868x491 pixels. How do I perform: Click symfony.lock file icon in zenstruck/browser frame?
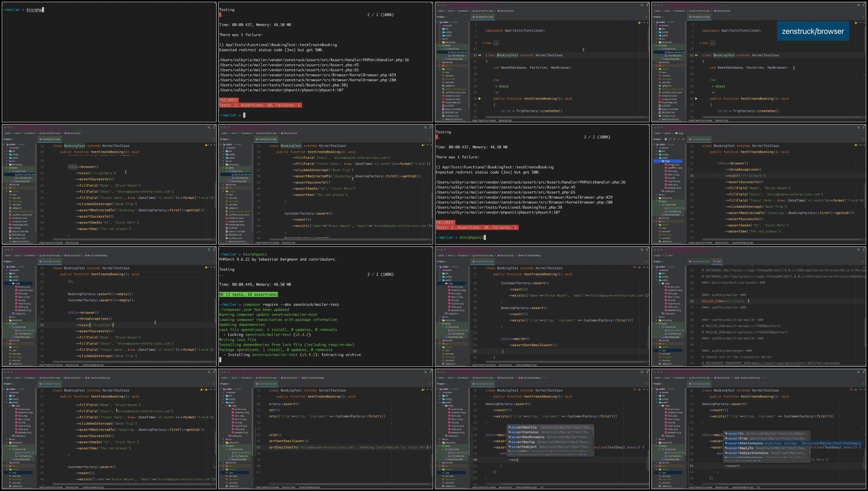coord(660,116)
